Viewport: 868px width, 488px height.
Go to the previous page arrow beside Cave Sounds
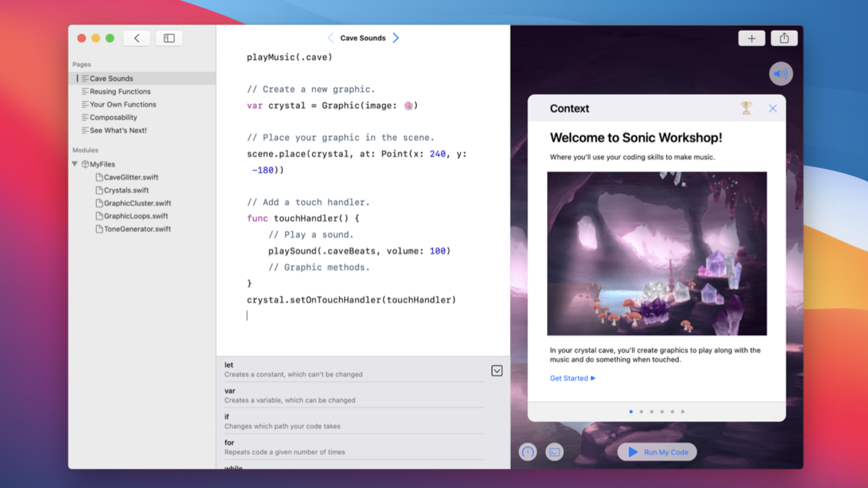(330, 38)
